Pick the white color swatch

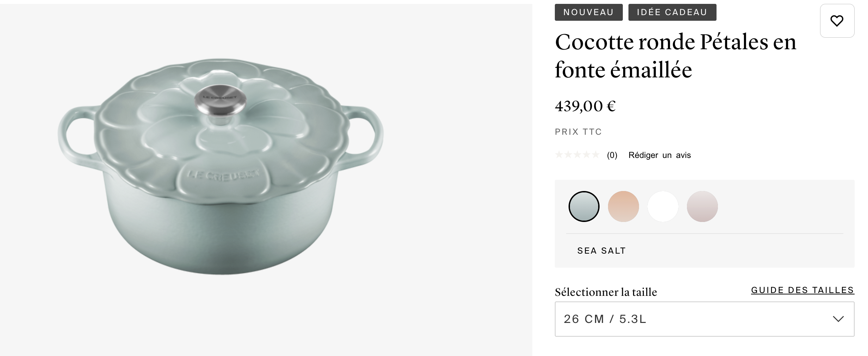(x=663, y=206)
